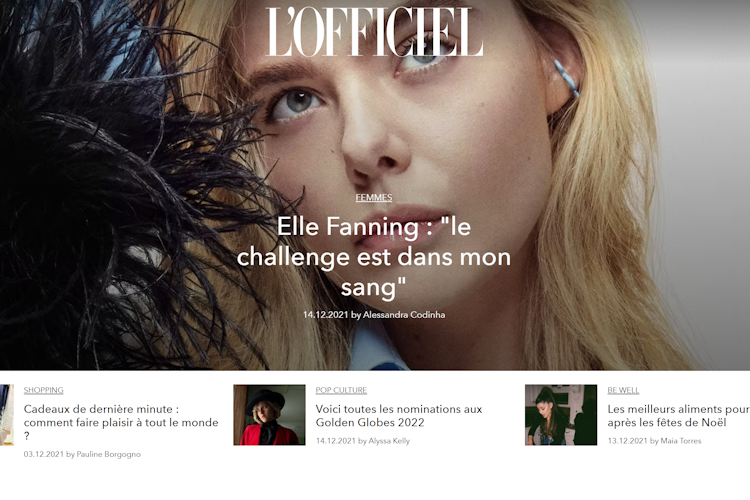
Task: Click the 13.12.2021 date on the BE WELL article
Action: point(628,441)
